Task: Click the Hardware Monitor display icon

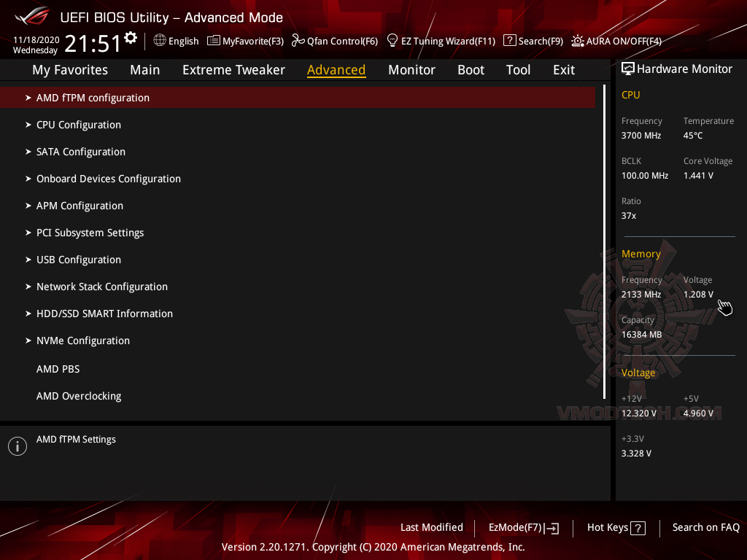Action: tap(628, 69)
